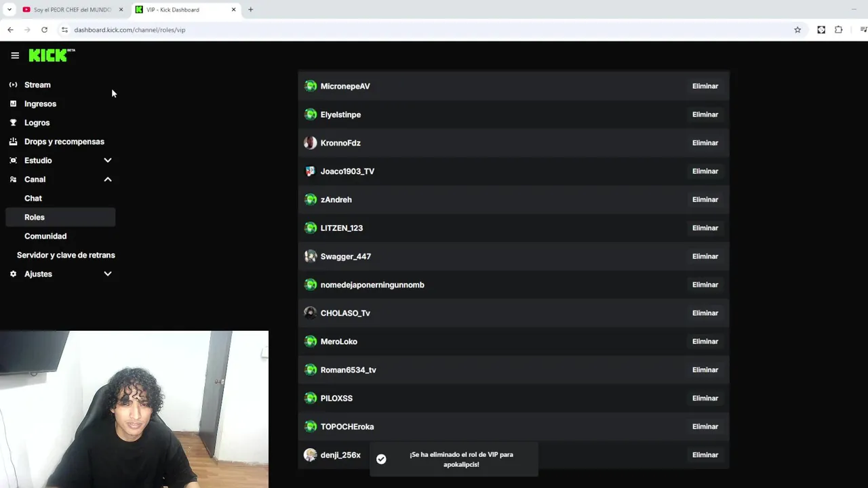
Task: Click KronnoFdz's avatar picture
Action: click(x=310, y=143)
